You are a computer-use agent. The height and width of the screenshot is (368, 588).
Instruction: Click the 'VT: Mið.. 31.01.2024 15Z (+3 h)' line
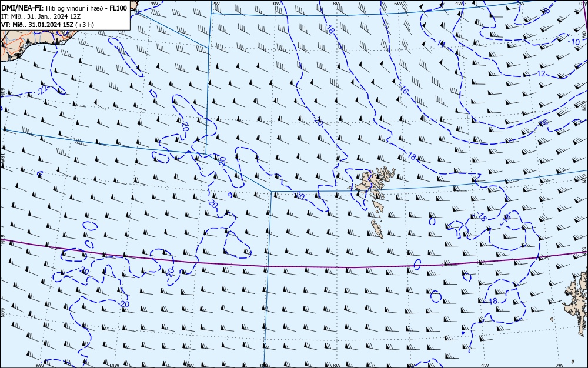click(48, 25)
